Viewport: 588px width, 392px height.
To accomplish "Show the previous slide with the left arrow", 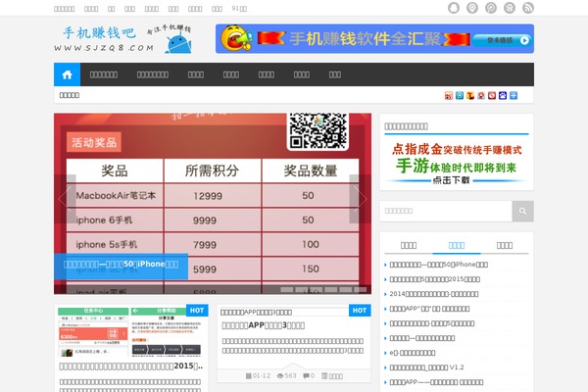I will tap(66, 199).
